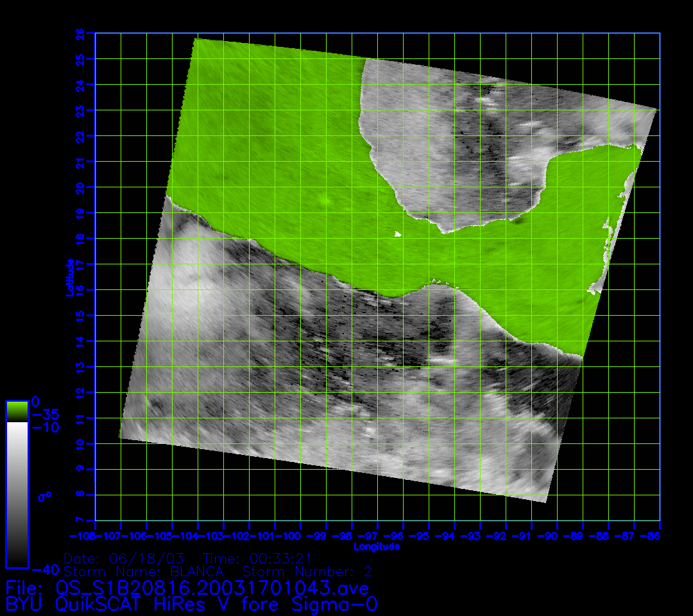Click the -40 label below the color bar
Viewport: 693px width, 616px height.
pos(46,569)
